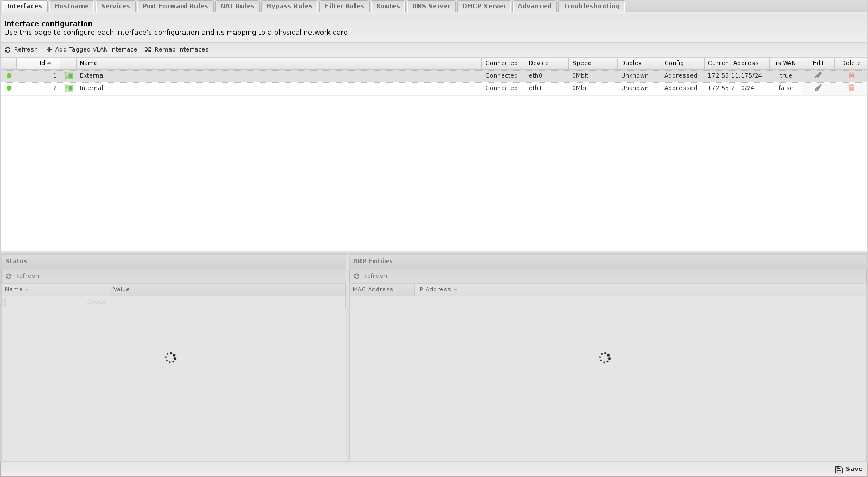Delete the Internal interface trash icon
The image size is (868, 477).
tap(851, 88)
